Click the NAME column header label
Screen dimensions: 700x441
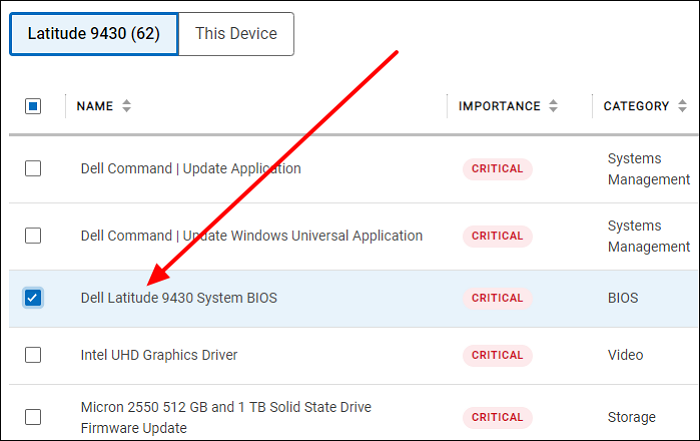point(95,106)
